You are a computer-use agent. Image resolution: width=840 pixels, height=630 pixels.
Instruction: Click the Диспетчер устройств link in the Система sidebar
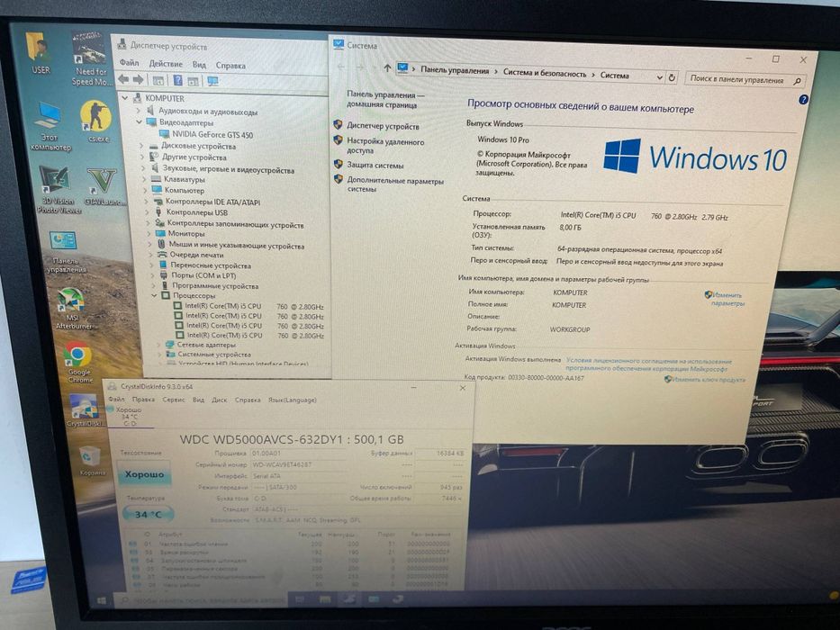[383, 126]
